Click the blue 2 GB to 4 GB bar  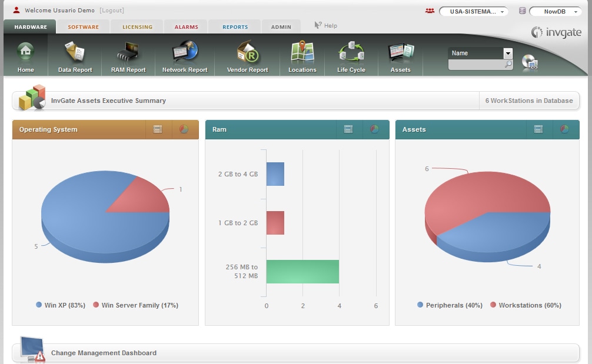click(275, 174)
